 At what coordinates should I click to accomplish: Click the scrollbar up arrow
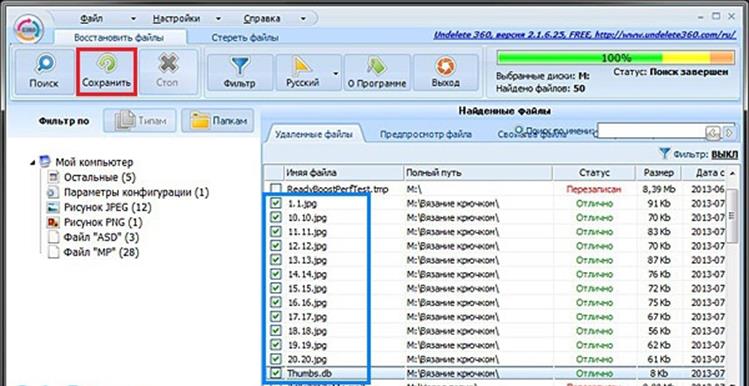[x=733, y=172]
